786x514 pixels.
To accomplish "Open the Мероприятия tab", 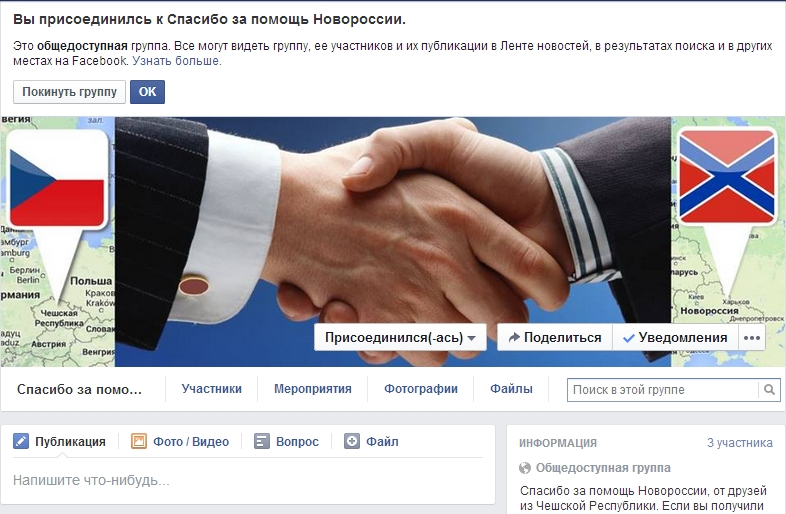I will pyautogui.click(x=313, y=389).
